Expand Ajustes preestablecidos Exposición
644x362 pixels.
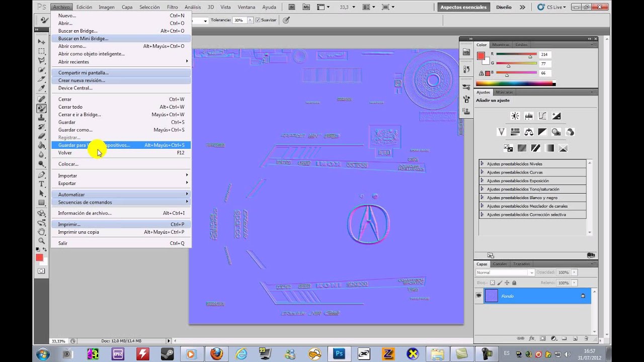pyautogui.click(x=482, y=180)
